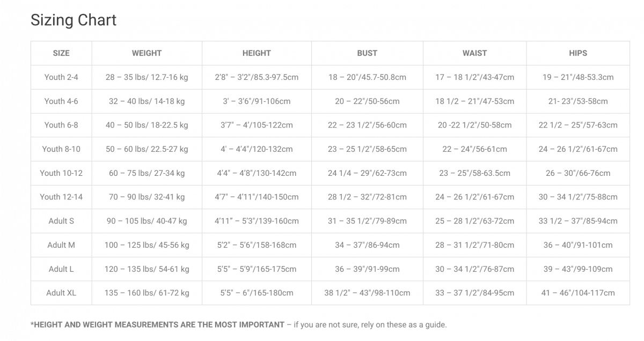This screenshot has height=341, width=644.
Task: Select the Youth 12-14 row label
Action: [61, 197]
